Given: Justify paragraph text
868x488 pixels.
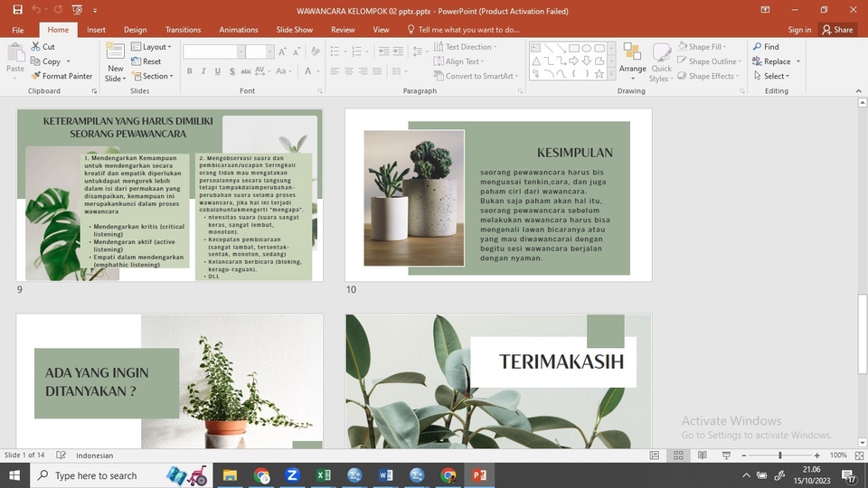Looking at the screenshot, I should [x=377, y=70].
